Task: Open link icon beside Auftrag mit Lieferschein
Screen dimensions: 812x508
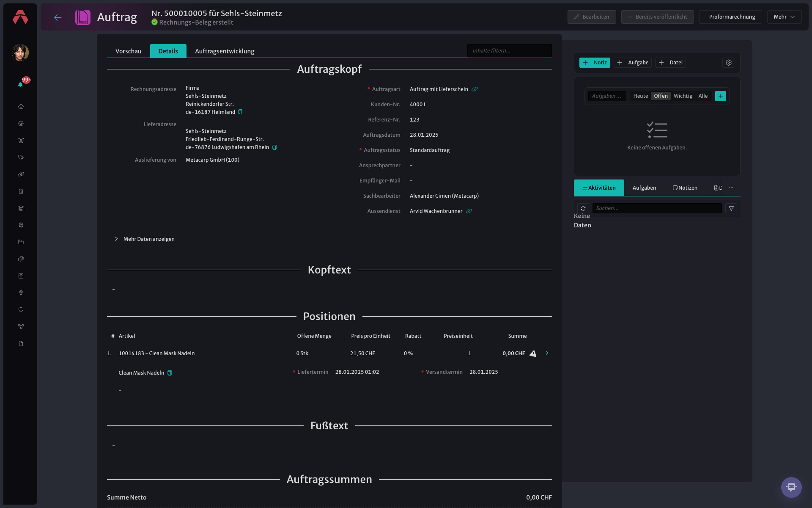Action: pos(475,89)
